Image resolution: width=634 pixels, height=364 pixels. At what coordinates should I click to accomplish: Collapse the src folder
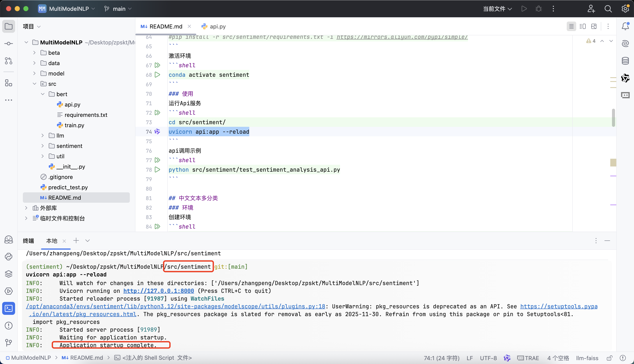(35, 84)
